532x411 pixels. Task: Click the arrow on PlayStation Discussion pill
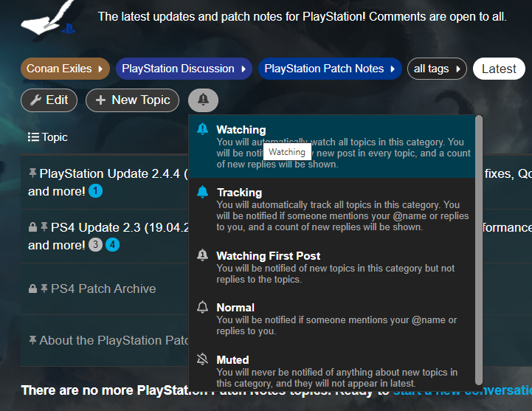(243, 69)
